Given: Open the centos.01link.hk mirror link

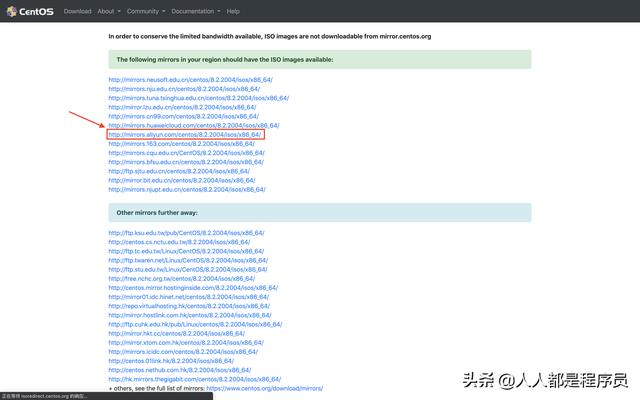Looking at the screenshot, I should pos(171,361).
